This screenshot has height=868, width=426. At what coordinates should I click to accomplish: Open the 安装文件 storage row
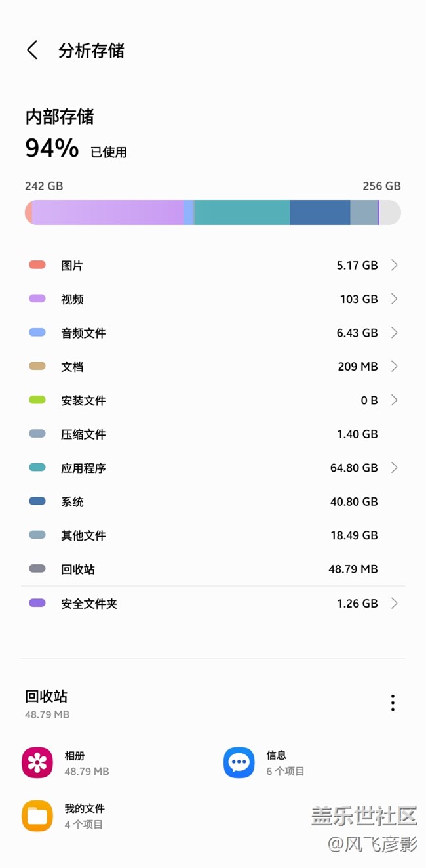pyautogui.click(x=213, y=400)
